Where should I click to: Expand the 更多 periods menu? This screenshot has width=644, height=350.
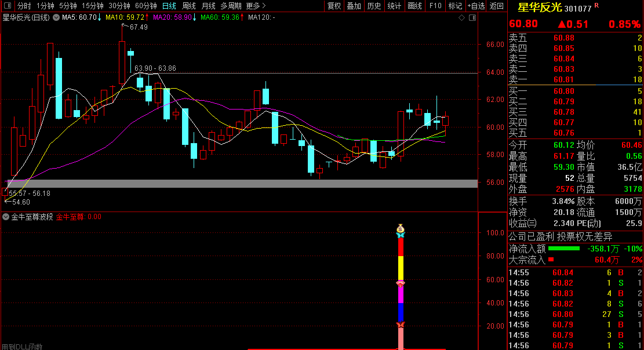[256, 6]
